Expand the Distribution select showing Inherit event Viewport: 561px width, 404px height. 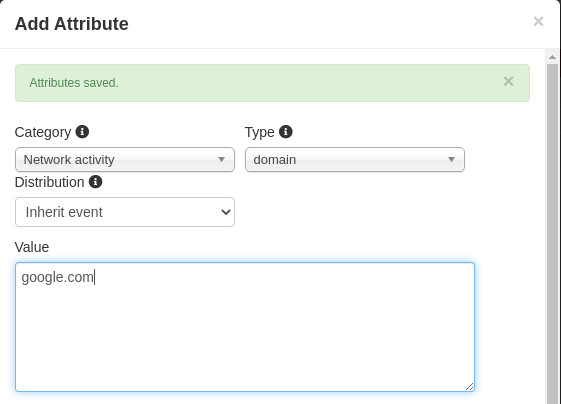pos(125,212)
